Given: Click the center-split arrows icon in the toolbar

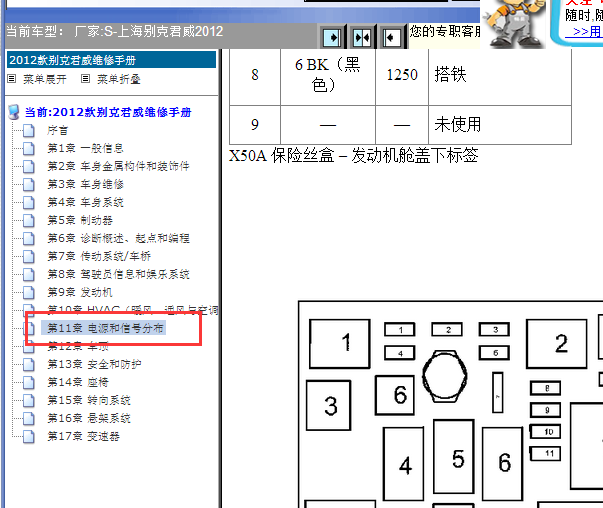Looking at the screenshot, I should [x=362, y=37].
